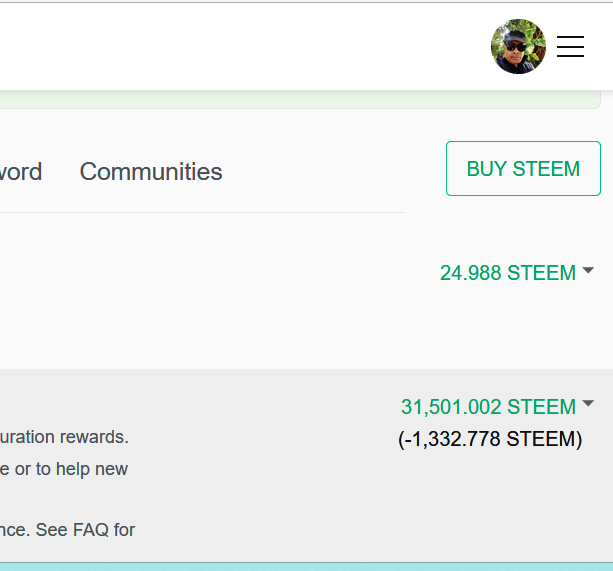Click the light green notice banner
This screenshot has height=571, width=613.
300,99
